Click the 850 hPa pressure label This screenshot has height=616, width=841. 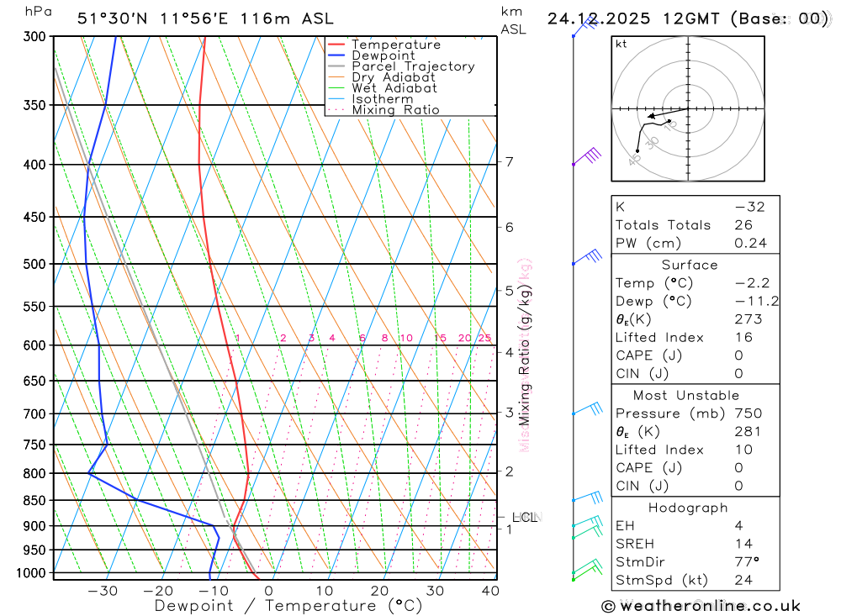(x=34, y=500)
